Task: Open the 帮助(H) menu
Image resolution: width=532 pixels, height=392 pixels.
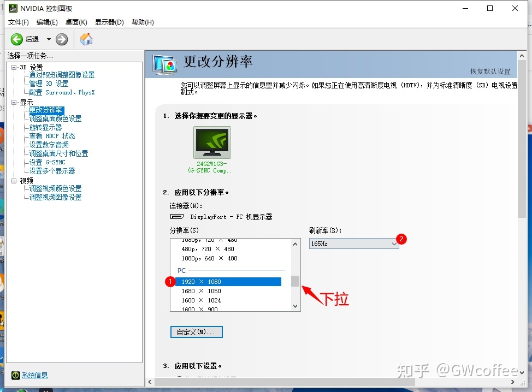Action: (x=143, y=22)
